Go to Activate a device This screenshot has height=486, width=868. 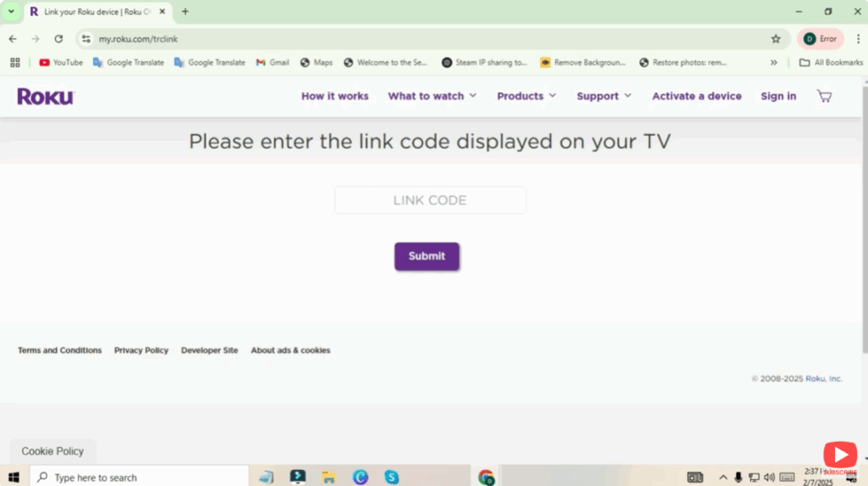pyautogui.click(x=697, y=96)
